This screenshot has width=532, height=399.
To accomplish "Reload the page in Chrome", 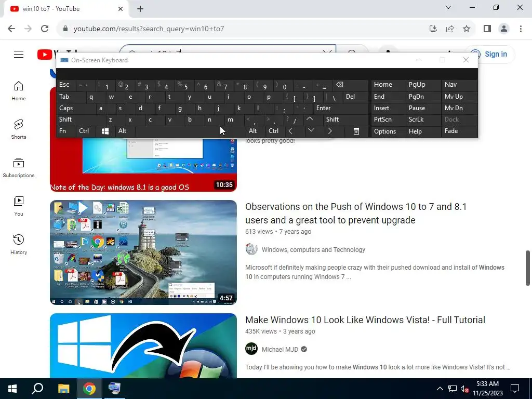I will pos(45,29).
